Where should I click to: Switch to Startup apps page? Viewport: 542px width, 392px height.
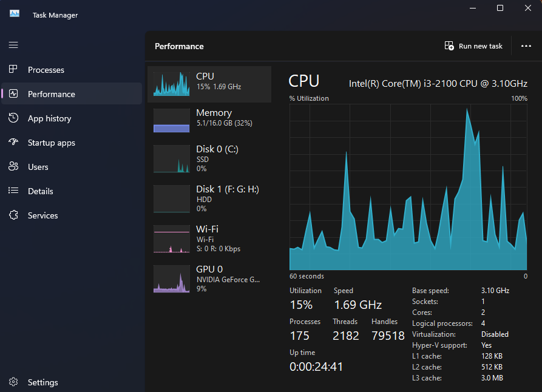52,143
